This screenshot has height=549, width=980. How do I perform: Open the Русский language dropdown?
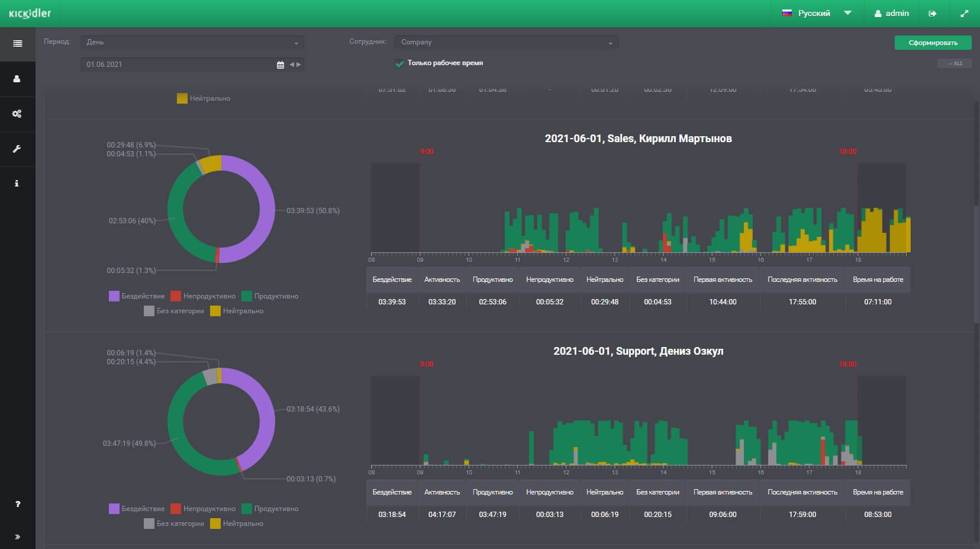816,13
